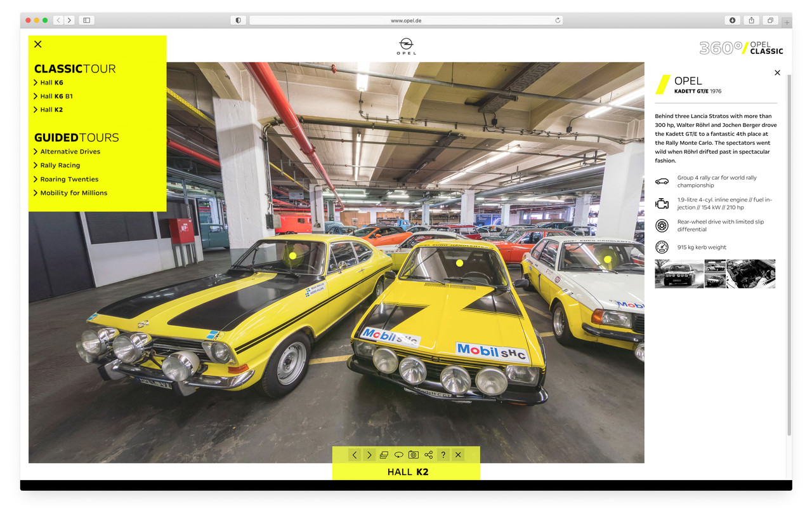Open the engine bay thumbnail photo
812x508 pixels.
[x=751, y=273]
